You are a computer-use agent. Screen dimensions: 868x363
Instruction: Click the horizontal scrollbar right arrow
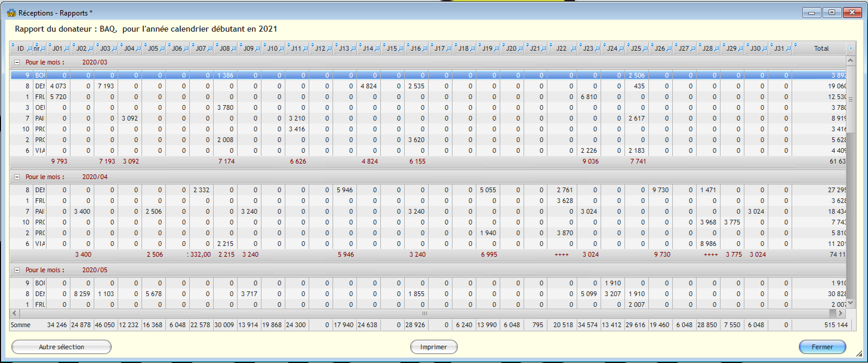click(841, 313)
